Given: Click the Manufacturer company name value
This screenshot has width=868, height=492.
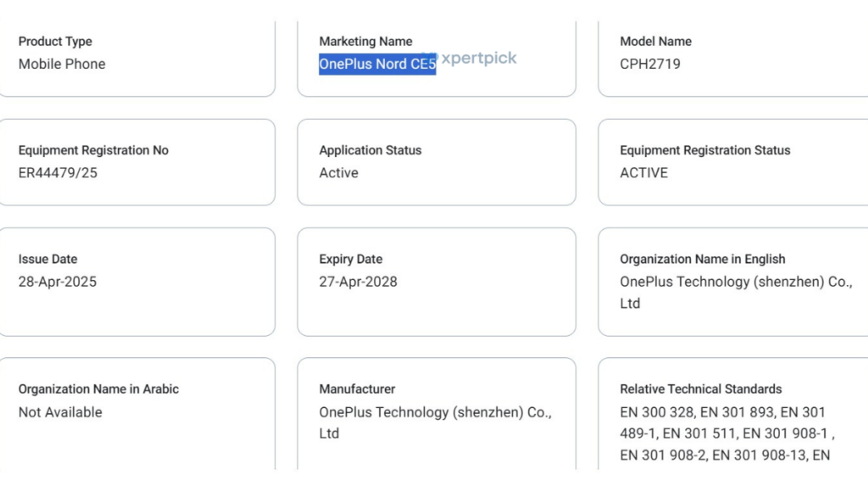Looking at the screenshot, I should point(435,422).
